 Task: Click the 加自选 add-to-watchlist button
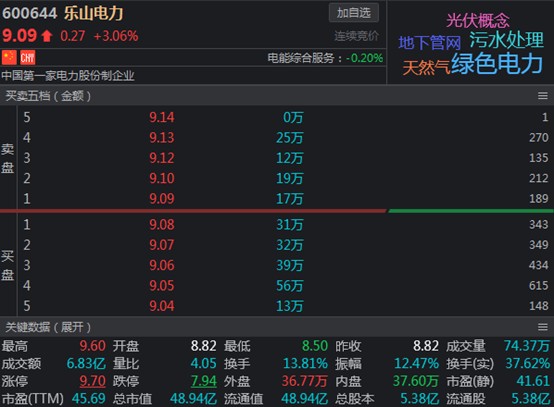354,13
